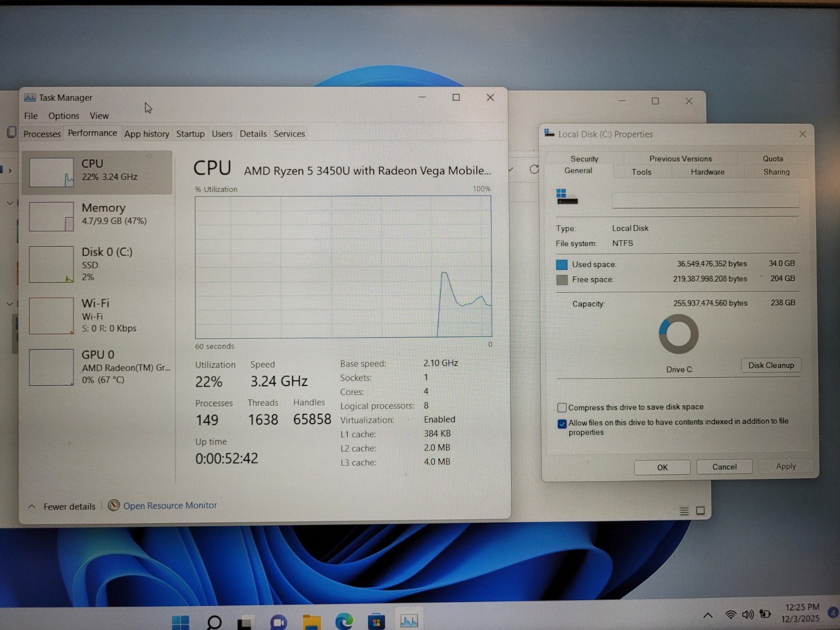840x630 pixels.
Task: Open the Options menu in Task Manager
Action: click(64, 115)
